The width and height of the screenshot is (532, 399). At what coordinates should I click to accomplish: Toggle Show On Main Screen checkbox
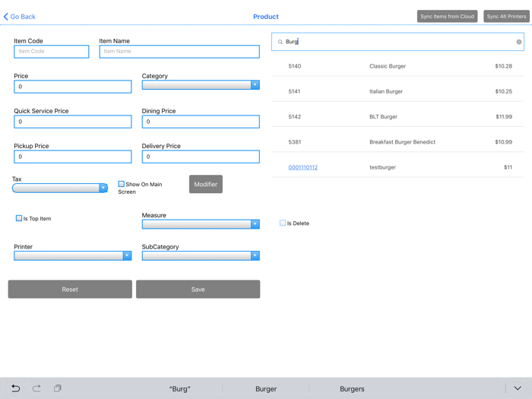tap(121, 184)
